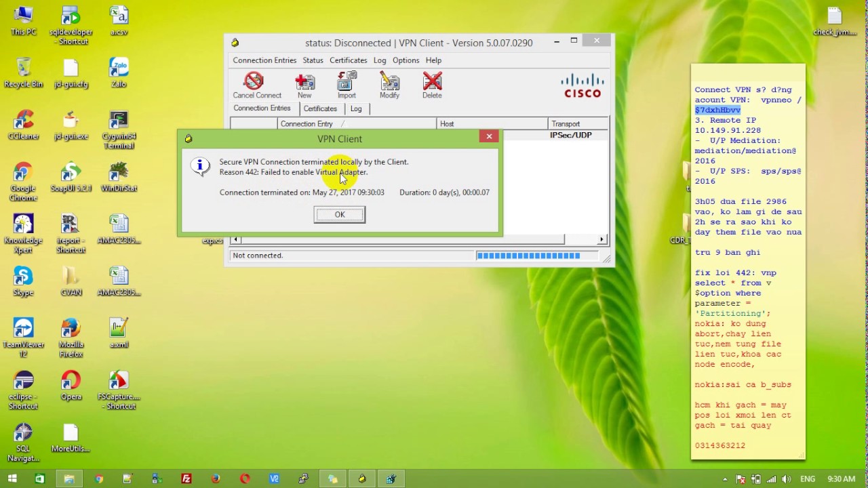
Task: Click OK in the VPN Client dialog
Action: (x=339, y=214)
